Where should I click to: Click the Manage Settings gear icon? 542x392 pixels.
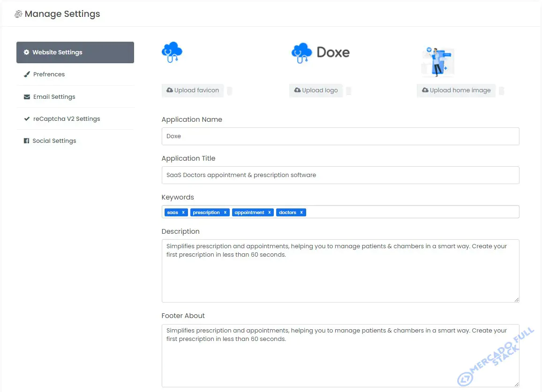(x=18, y=14)
